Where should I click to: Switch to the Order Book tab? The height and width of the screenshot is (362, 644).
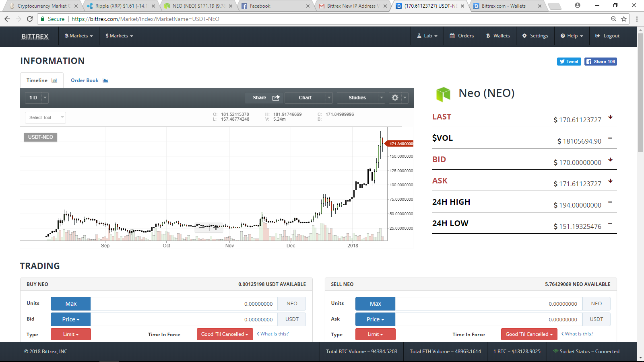point(89,80)
